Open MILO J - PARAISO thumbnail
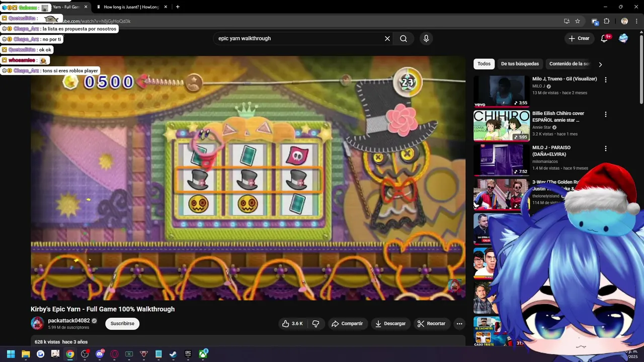This screenshot has width=644, height=362. (x=502, y=160)
